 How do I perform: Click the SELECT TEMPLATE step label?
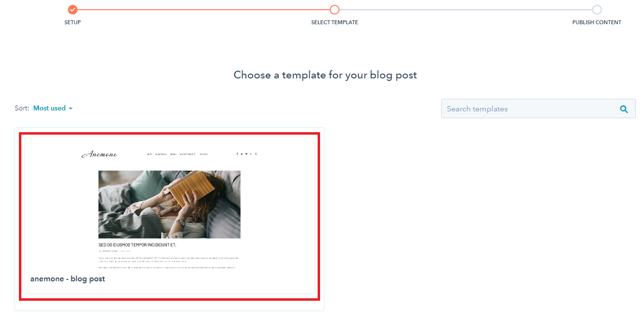click(335, 22)
